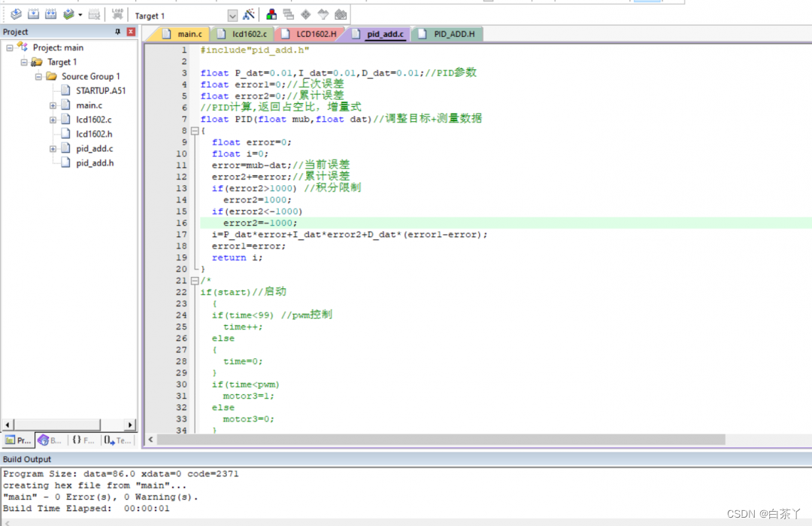
Task: Close the Project panel with red X
Action: (131, 32)
